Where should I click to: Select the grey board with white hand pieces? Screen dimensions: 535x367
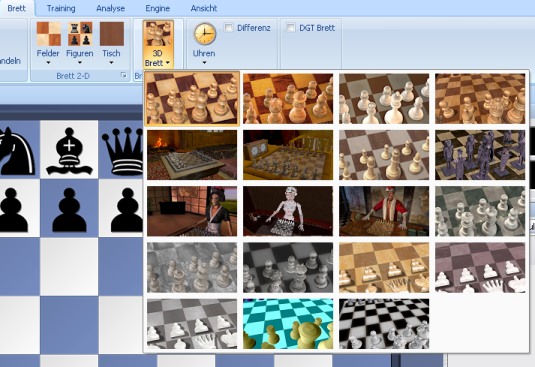(x=192, y=324)
